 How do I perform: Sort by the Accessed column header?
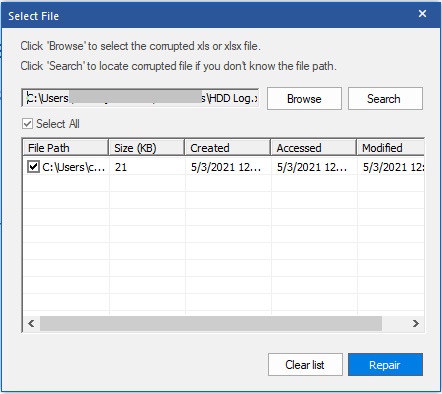(314, 148)
